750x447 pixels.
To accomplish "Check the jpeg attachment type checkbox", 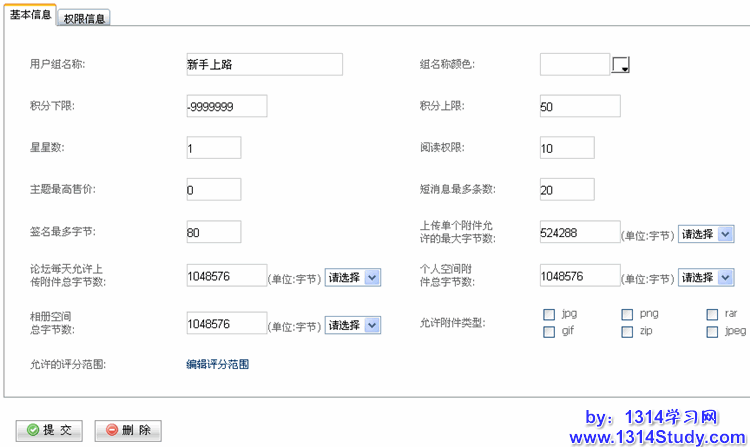I will (712, 331).
